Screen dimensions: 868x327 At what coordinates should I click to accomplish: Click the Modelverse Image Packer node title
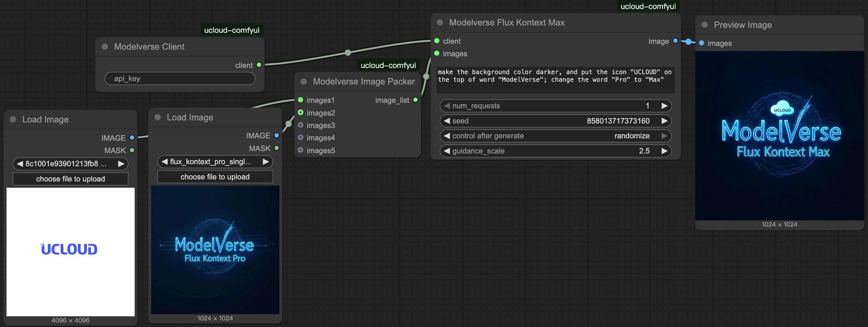pyautogui.click(x=364, y=81)
